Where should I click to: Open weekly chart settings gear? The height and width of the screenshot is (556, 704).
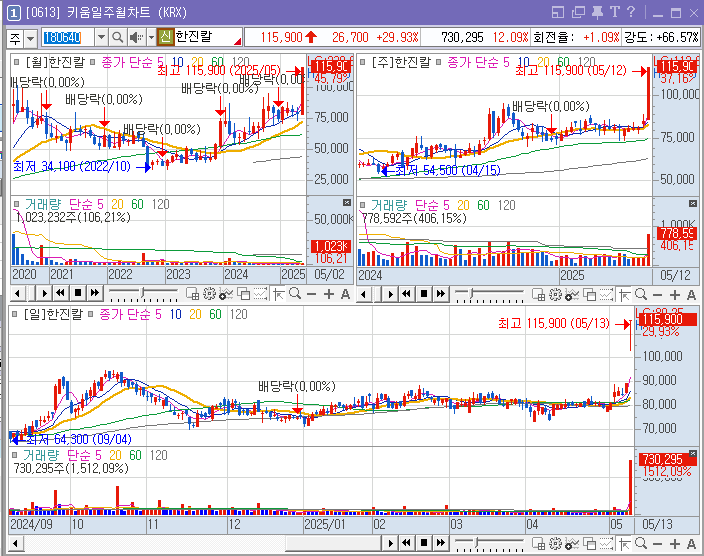pos(555,295)
